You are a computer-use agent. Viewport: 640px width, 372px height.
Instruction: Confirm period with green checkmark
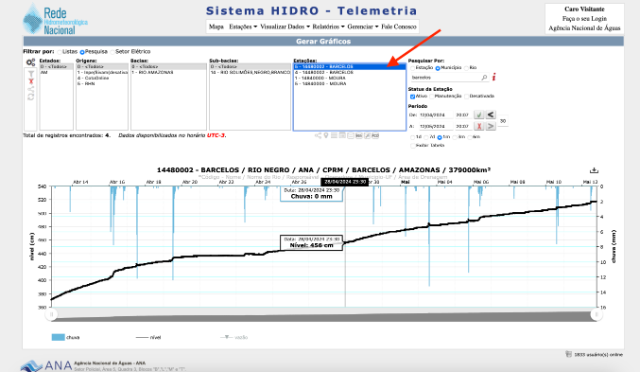(479, 115)
